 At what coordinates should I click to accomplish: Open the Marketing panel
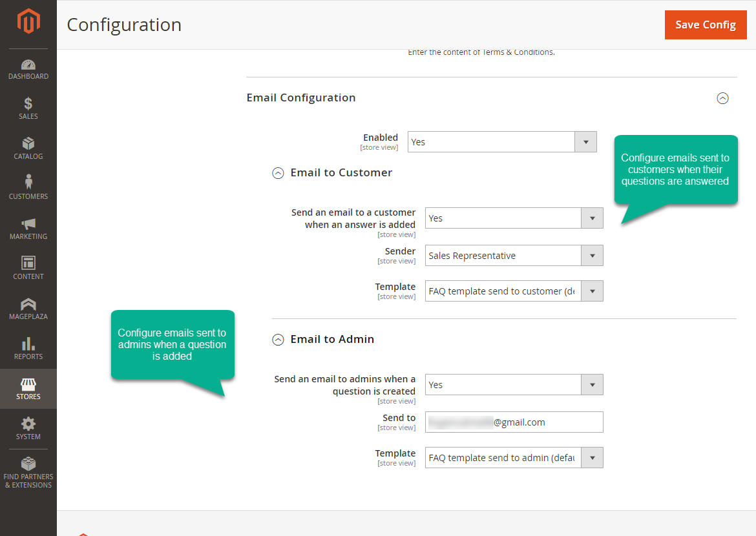[28, 229]
